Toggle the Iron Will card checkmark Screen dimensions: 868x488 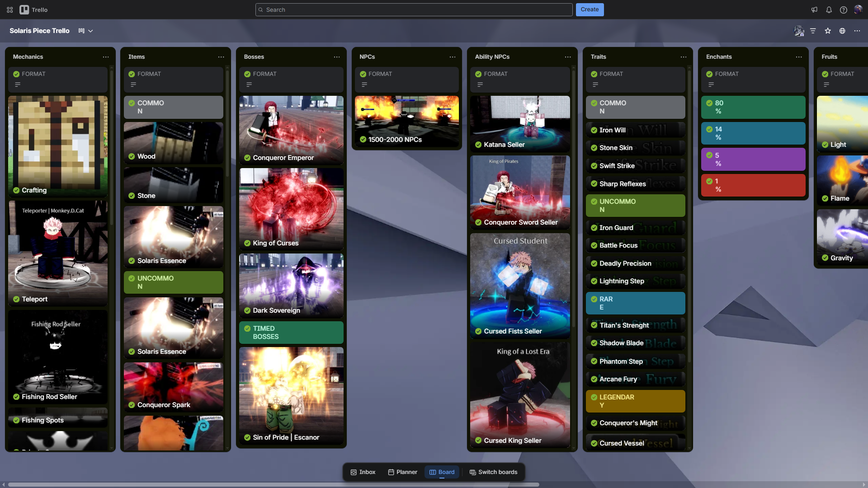coord(594,130)
